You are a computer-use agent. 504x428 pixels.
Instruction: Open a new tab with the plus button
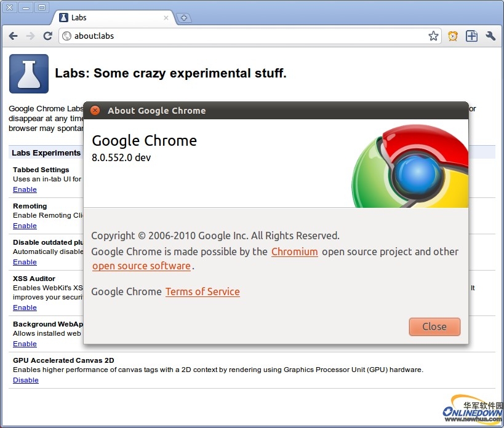coord(184,18)
